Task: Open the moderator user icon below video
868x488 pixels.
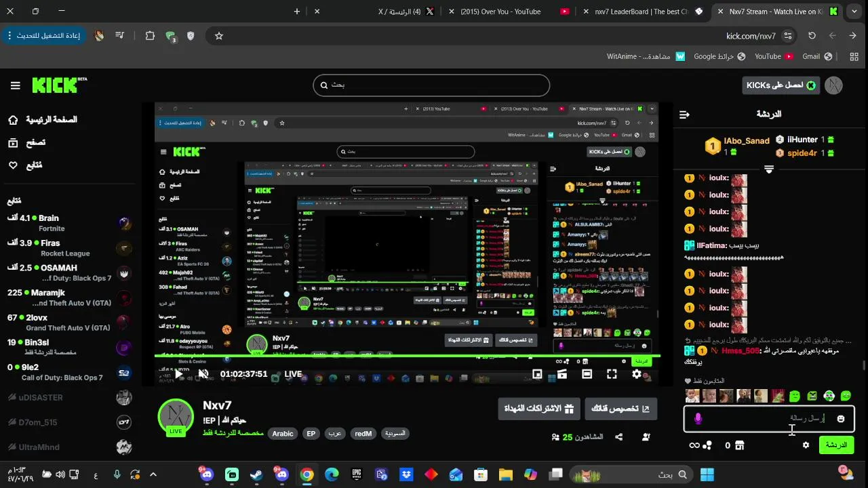Action: (646, 437)
